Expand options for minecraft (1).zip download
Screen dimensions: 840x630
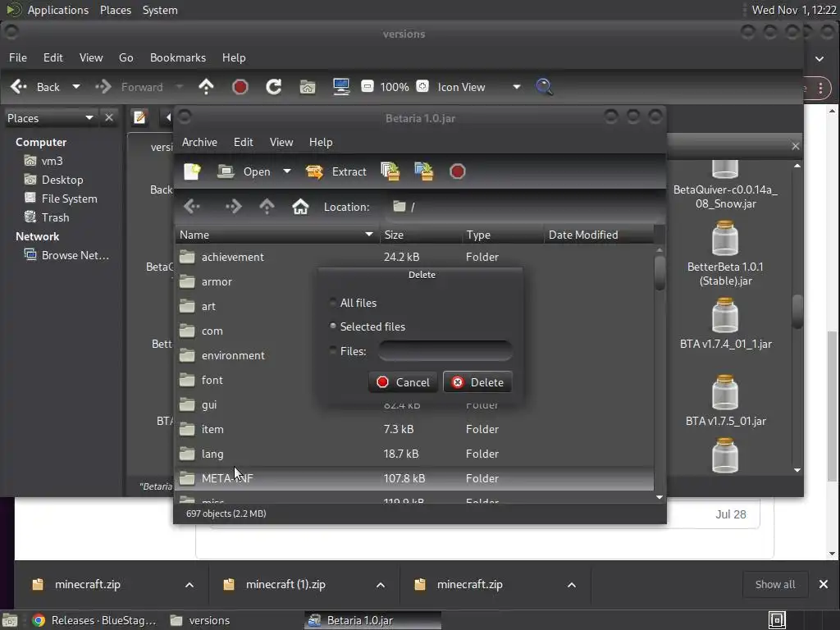coord(381,584)
